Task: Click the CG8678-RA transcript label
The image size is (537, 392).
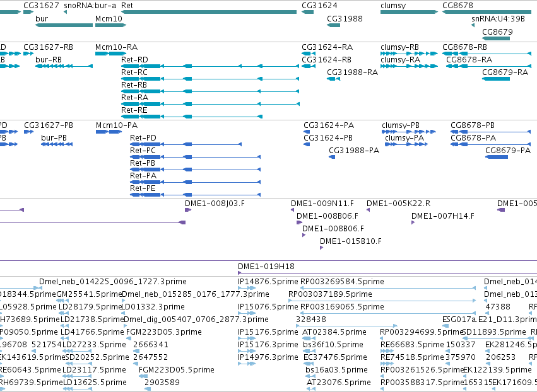Action: 469,59
